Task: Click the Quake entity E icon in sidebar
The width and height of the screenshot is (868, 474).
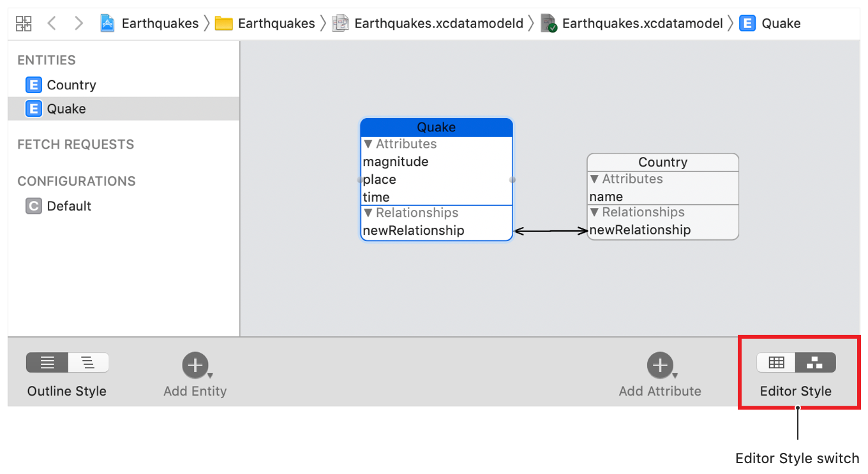Action: (33, 108)
